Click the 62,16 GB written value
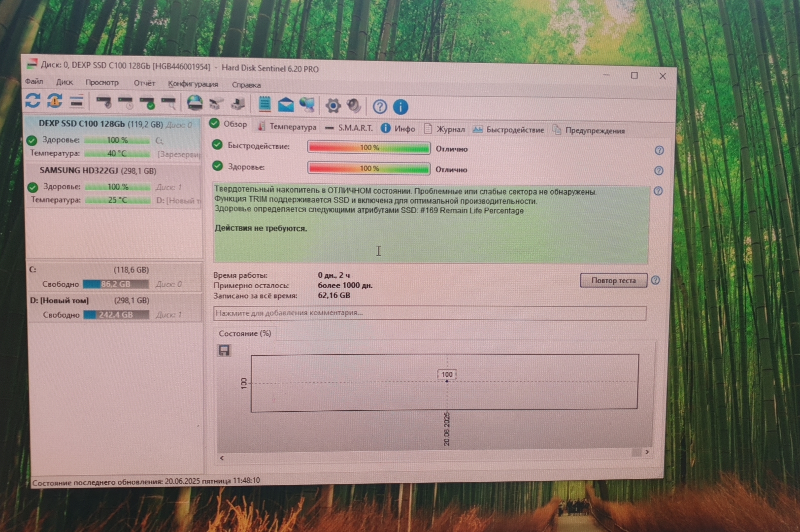 [334, 296]
